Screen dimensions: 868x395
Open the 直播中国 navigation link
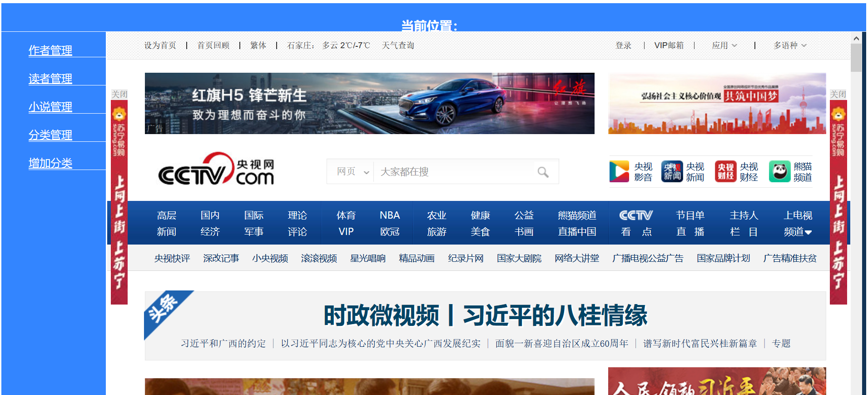pyautogui.click(x=577, y=232)
